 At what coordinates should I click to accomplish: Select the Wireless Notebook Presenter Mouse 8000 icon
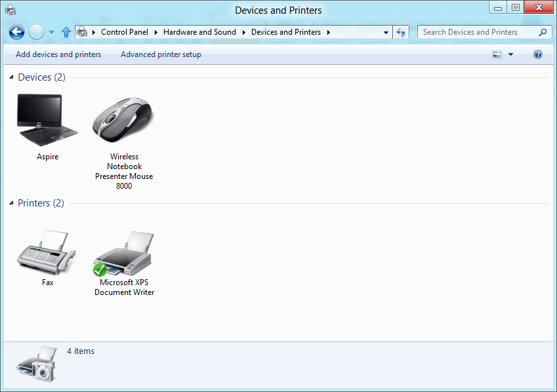(x=123, y=120)
